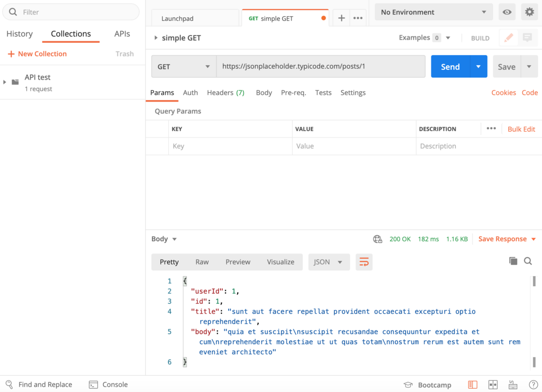Click the query param Key field
This screenshot has height=392, width=542.
[x=230, y=146]
